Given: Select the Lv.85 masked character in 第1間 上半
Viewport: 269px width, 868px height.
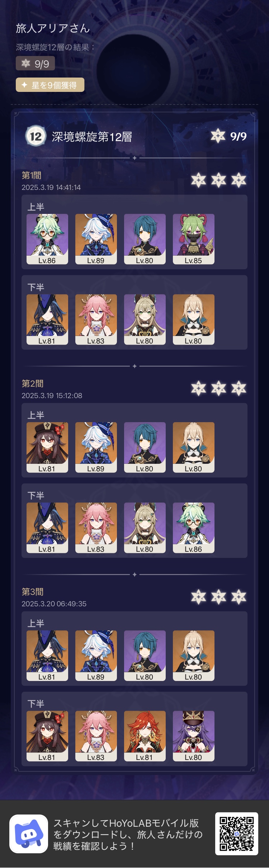Looking at the screenshot, I should tap(194, 239).
